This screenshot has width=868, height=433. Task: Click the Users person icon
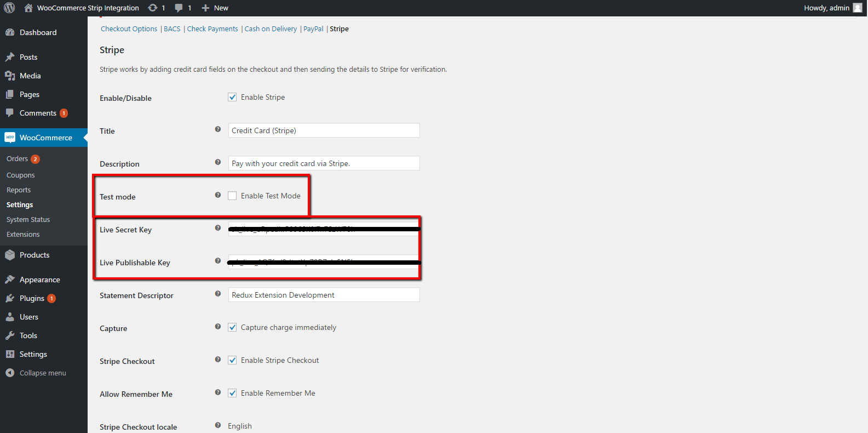point(10,317)
